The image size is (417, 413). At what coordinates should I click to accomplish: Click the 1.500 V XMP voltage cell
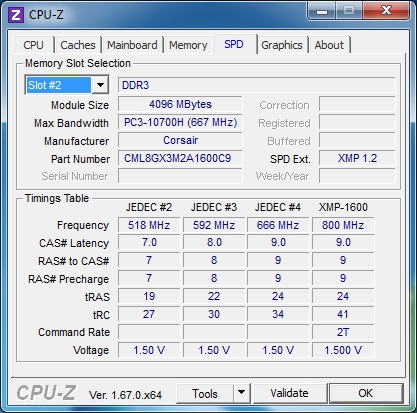[343, 350]
